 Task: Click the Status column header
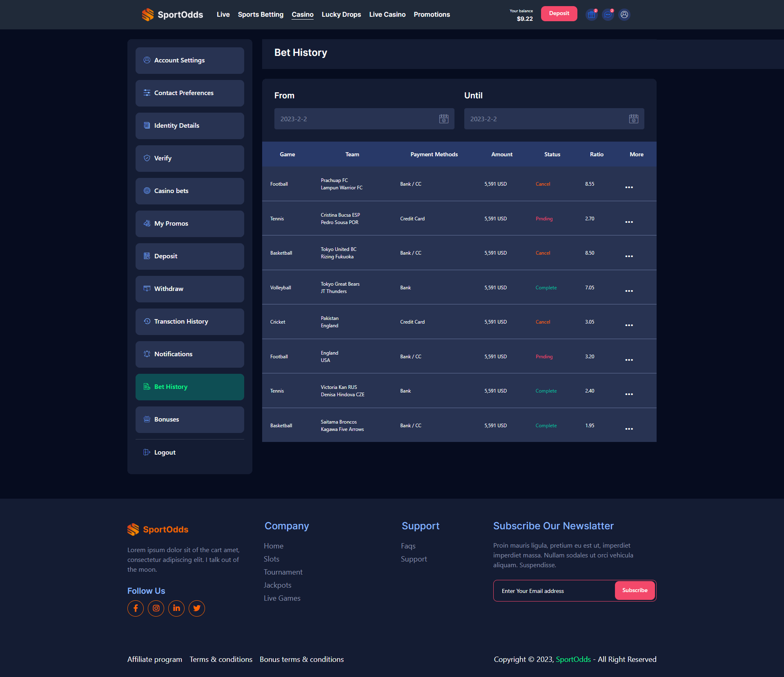pos(552,154)
